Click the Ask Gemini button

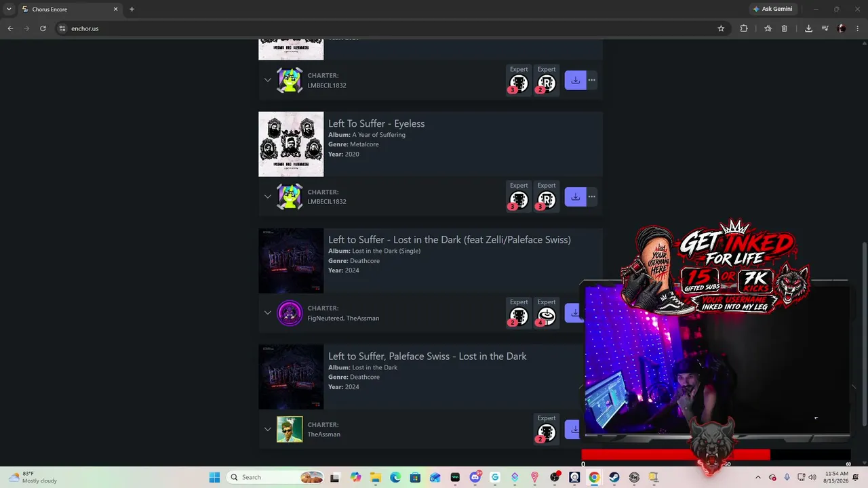pyautogui.click(x=772, y=9)
